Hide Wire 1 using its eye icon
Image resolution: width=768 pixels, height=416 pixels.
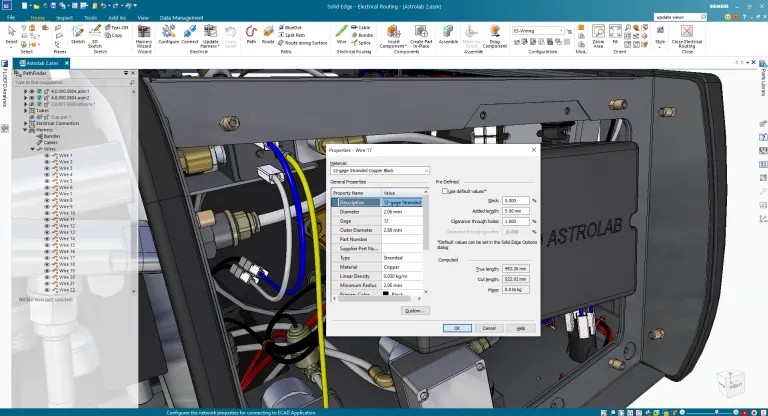47,155
